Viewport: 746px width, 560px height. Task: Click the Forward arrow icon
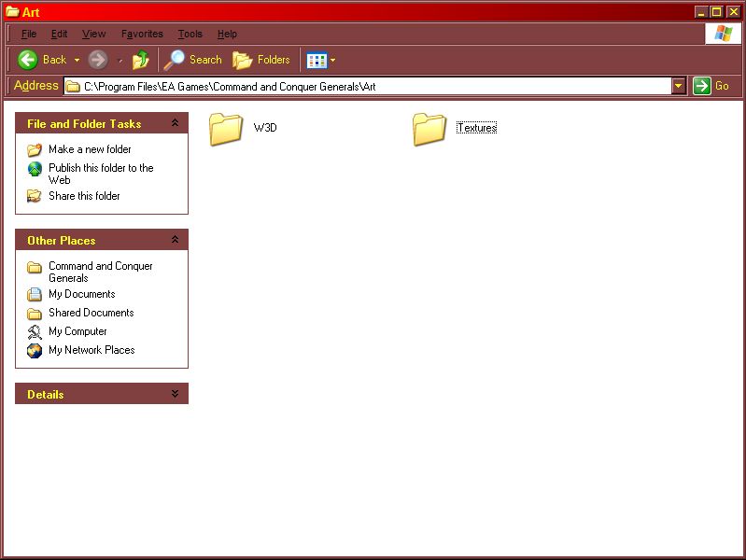(98, 60)
